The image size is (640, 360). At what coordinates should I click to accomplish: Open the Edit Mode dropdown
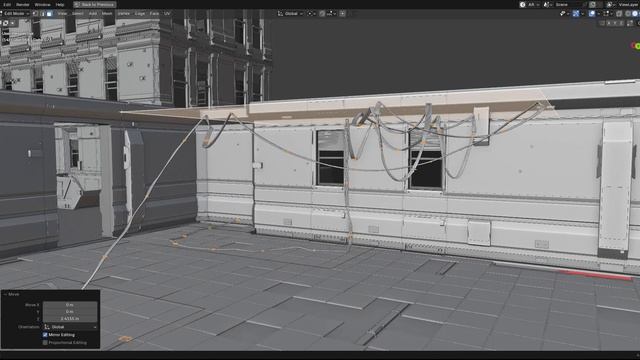(x=16, y=13)
